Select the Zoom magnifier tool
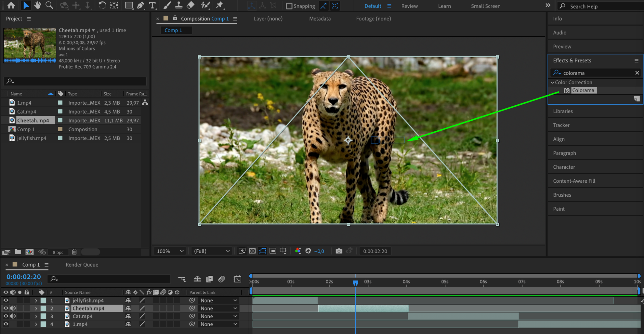The width and height of the screenshot is (644, 334). coord(49,5)
